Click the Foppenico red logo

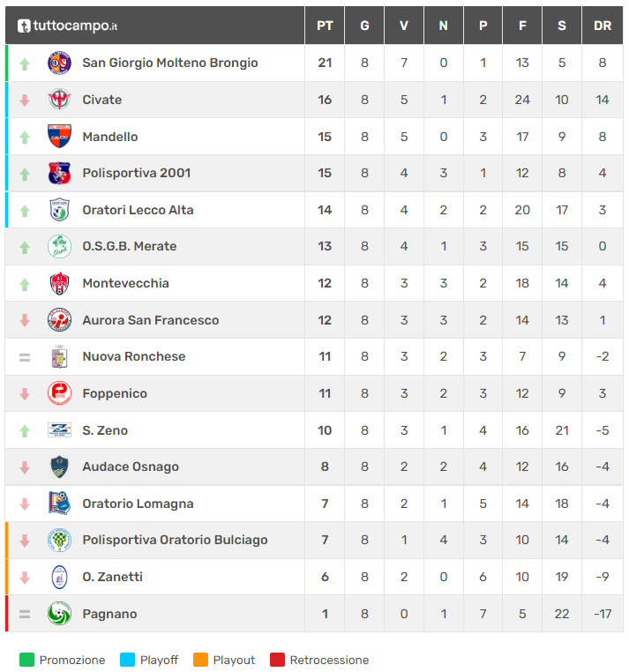(59, 393)
